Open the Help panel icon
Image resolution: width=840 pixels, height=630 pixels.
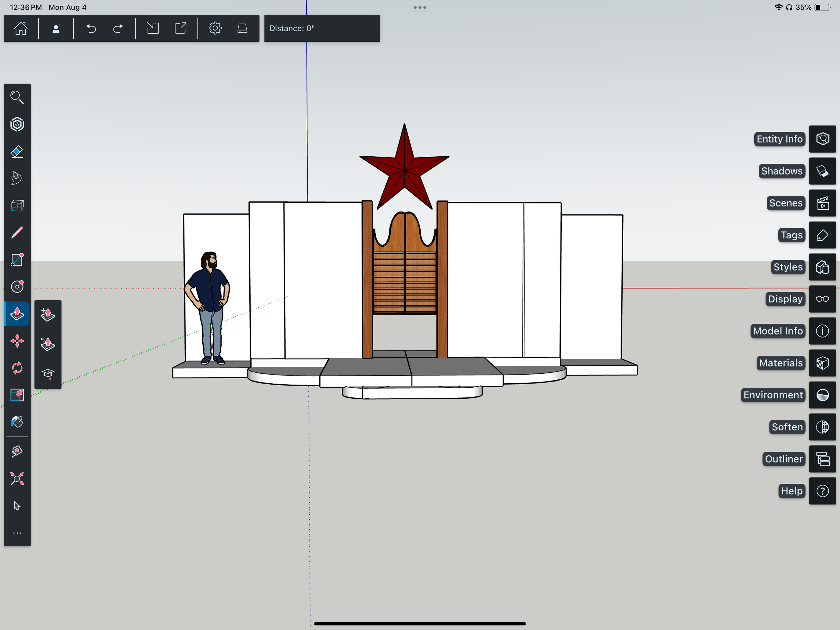(x=823, y=491)
